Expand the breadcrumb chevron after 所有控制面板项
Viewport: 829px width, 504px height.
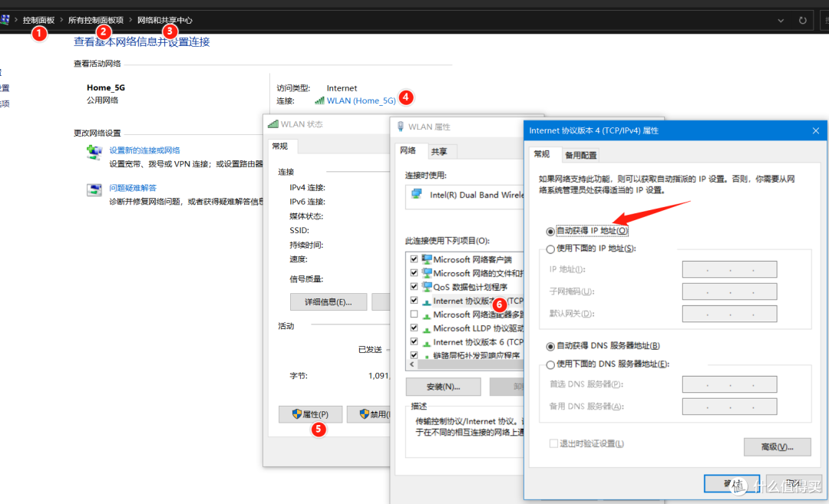click(x=131, y=20)
